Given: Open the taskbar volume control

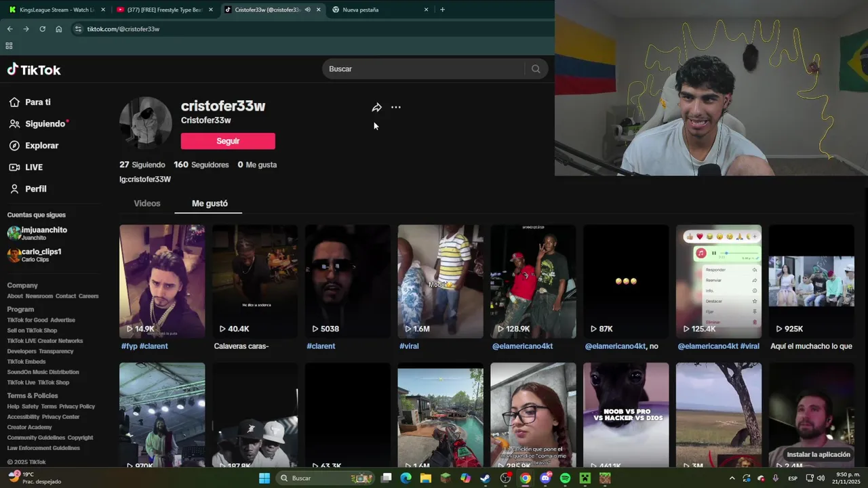Looking at the screenshot, I should [x=821, y=478].
